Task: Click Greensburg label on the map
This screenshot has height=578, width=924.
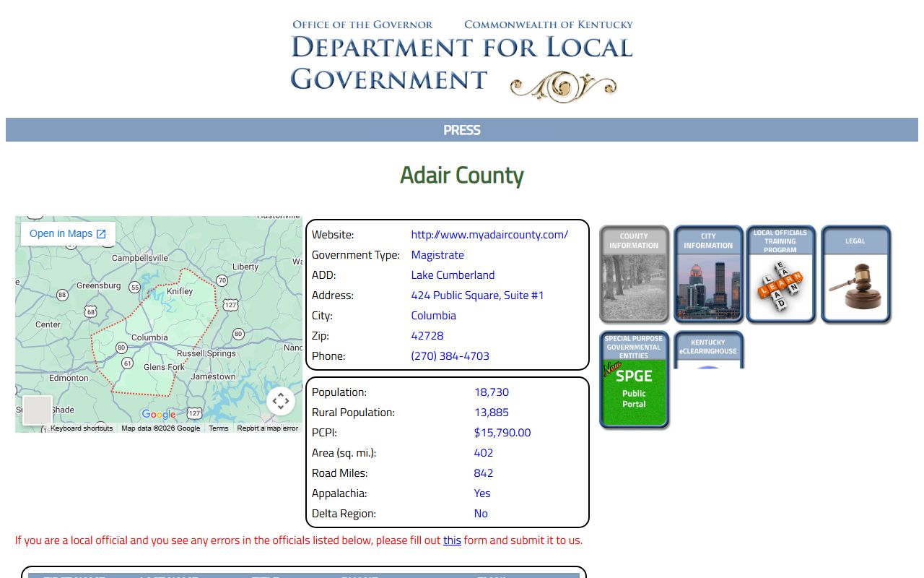Action: point(99,285)
